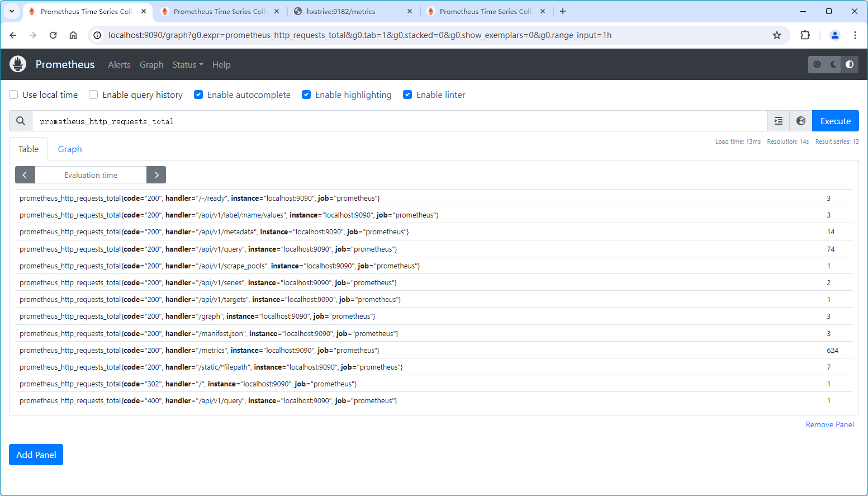This screenshot has height=496, width=868.
Task: Click the Remove Panel link
Action: pyautogui.click(x=830, y=424)
